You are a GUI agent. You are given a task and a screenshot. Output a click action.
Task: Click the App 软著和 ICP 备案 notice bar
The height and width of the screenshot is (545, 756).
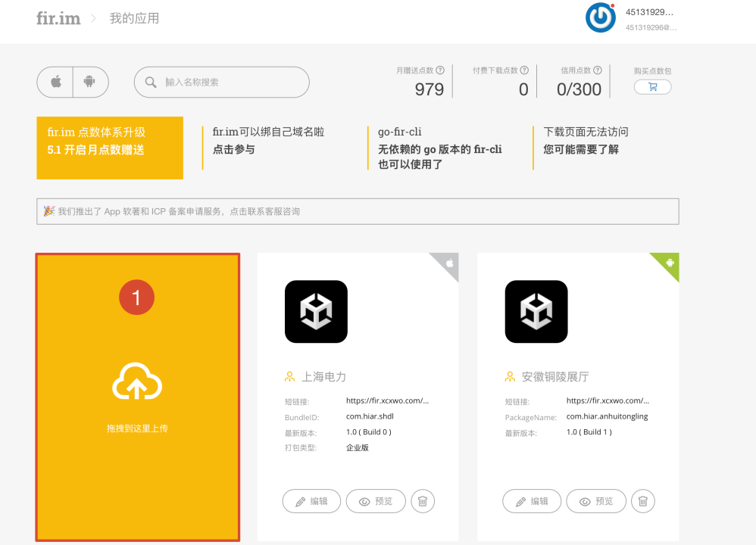[358, 211]
